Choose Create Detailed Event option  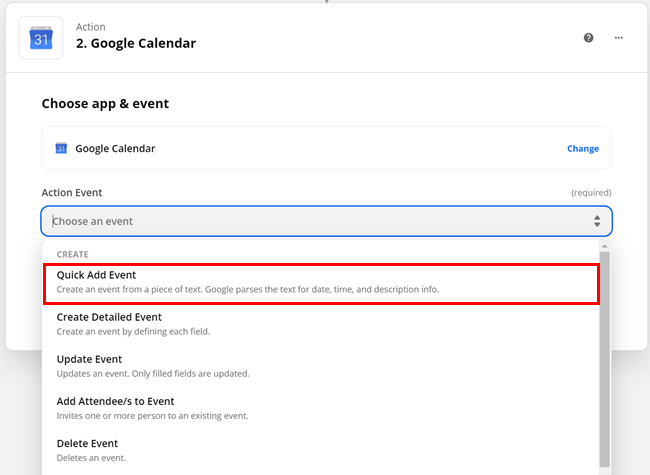(321, 324)
